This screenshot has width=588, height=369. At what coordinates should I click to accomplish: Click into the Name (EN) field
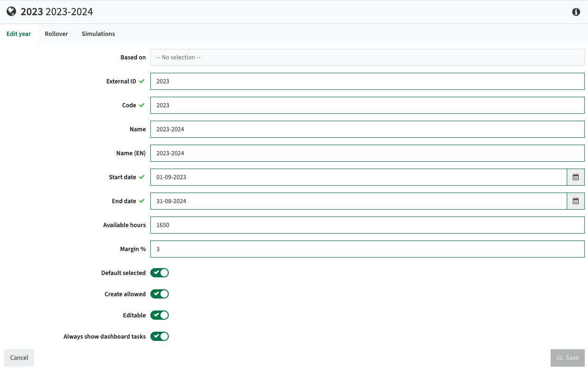[368, 153]
